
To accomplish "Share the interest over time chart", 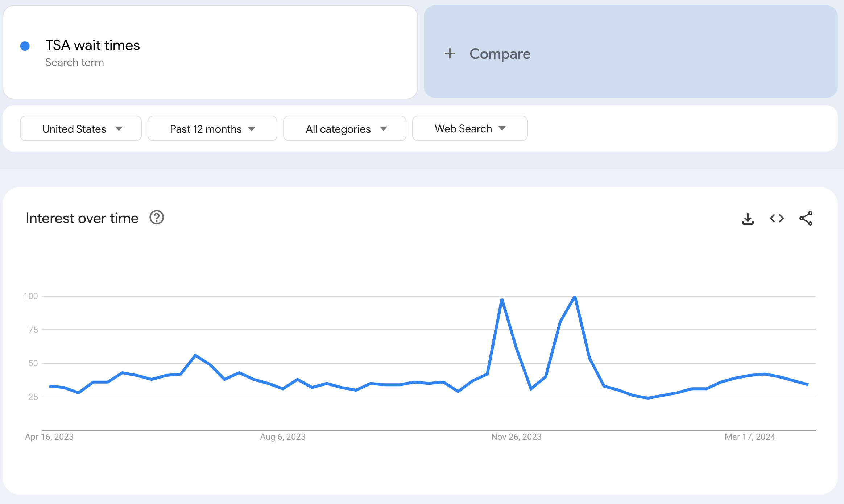I will coord(806,218).
